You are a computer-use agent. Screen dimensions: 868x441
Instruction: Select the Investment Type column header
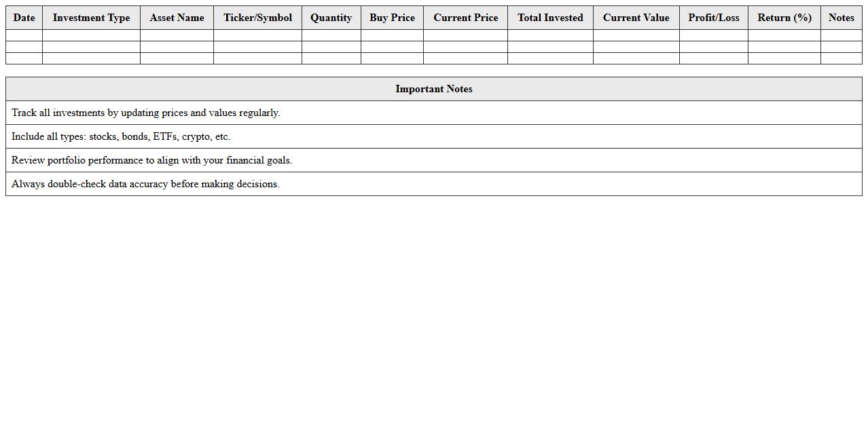[91, 18]
